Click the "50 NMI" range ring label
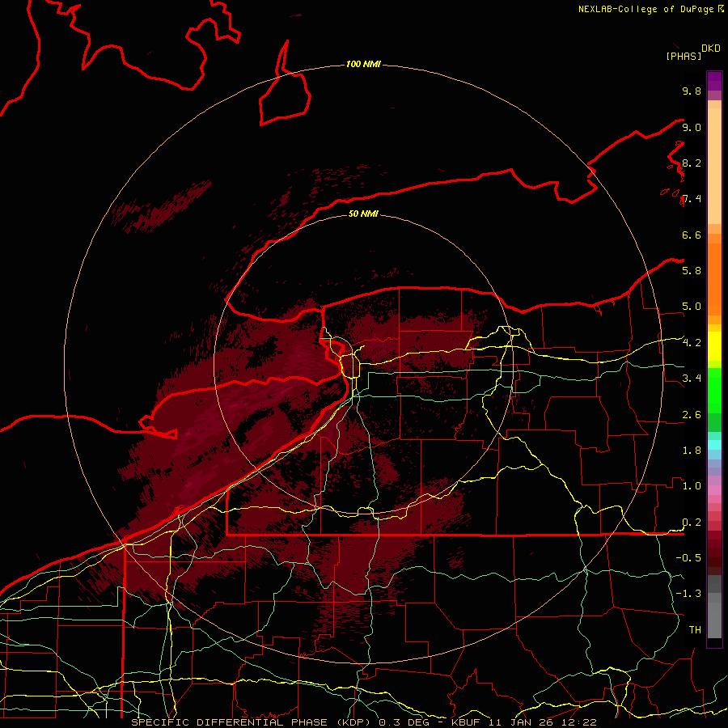The image size is (728, 728). pos(363,214)
